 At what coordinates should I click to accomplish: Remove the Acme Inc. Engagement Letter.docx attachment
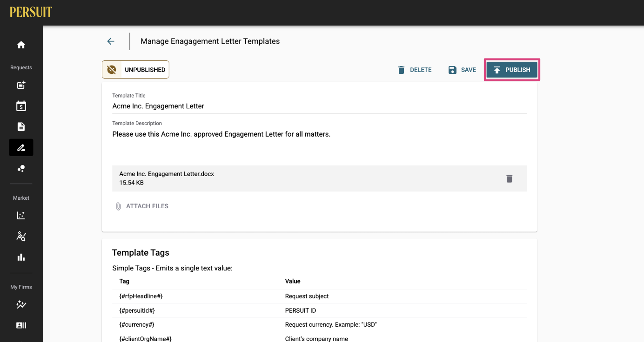tap(509, 178)
